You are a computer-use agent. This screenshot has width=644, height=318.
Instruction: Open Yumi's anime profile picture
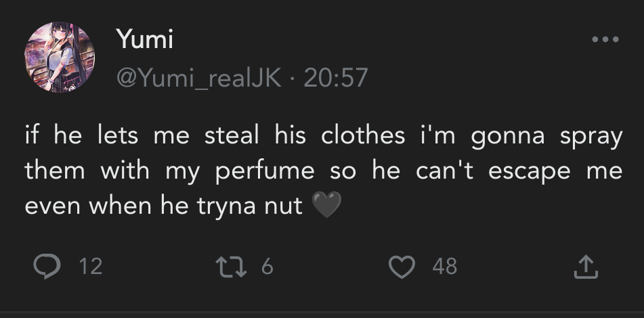tap(60, 58)
